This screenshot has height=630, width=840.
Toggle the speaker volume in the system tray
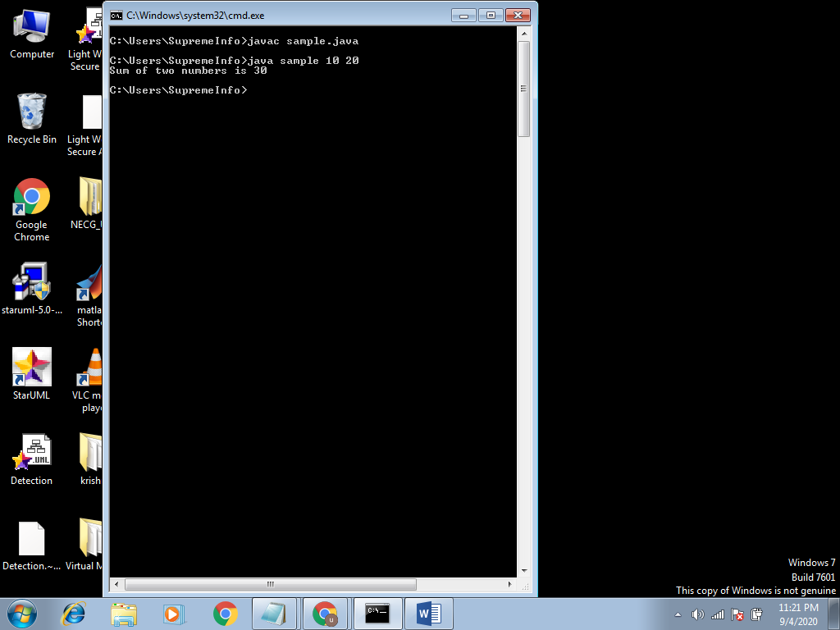pyautogui.click(x=698, y=614)
